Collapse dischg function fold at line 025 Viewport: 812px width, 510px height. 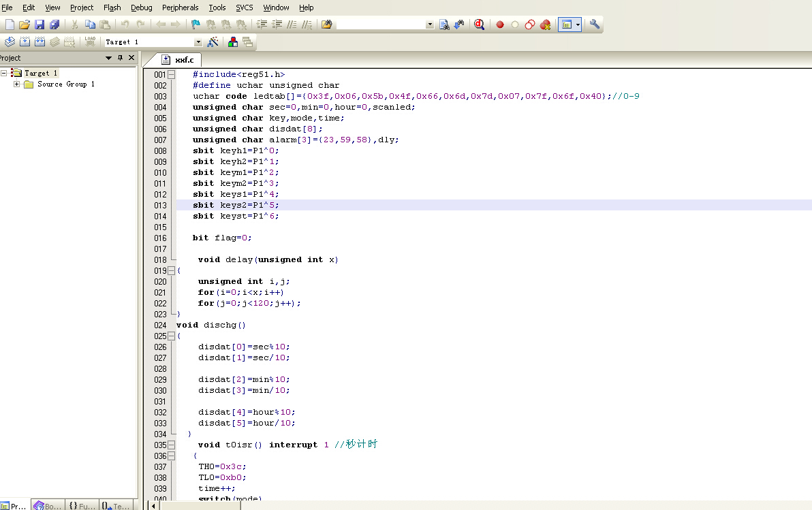pyautogui.click(x=172, y=336)
